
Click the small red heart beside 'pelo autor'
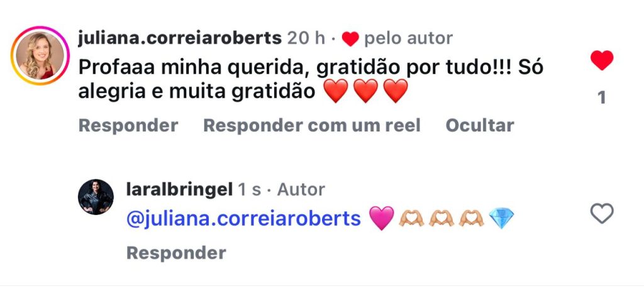(x=350, y=39)
